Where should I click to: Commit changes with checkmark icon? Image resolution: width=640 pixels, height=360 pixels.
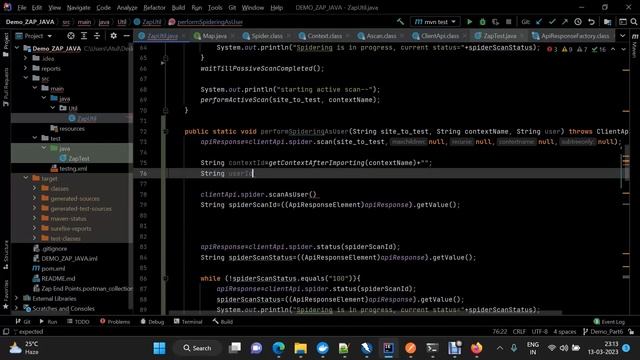[552, 22]
